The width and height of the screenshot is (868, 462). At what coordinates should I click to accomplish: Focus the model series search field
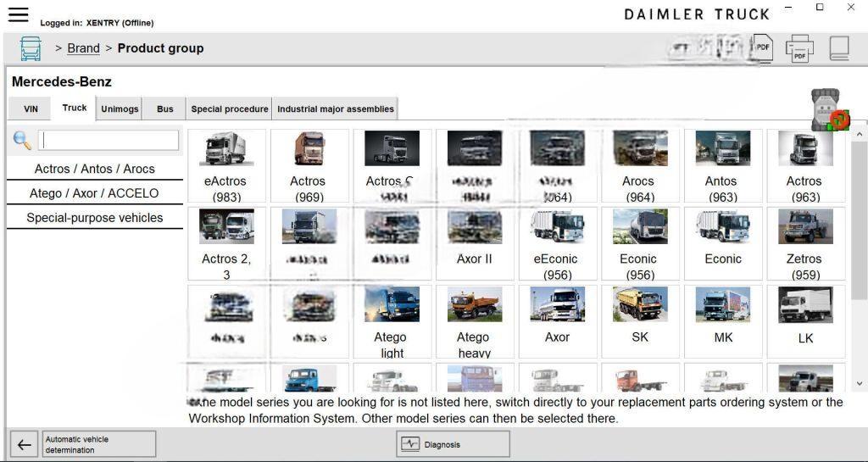coord(108,141)
